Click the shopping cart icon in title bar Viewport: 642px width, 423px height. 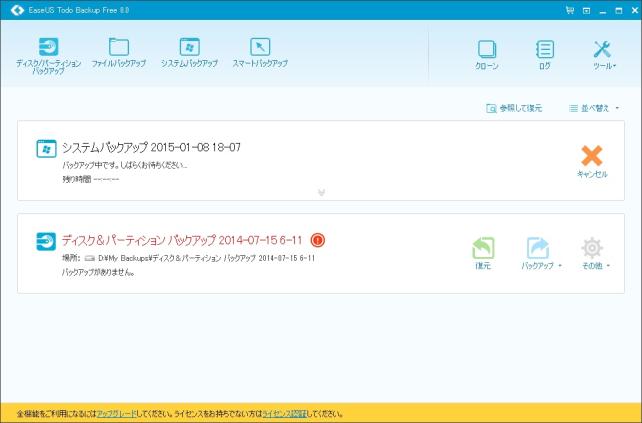(570, 10)
